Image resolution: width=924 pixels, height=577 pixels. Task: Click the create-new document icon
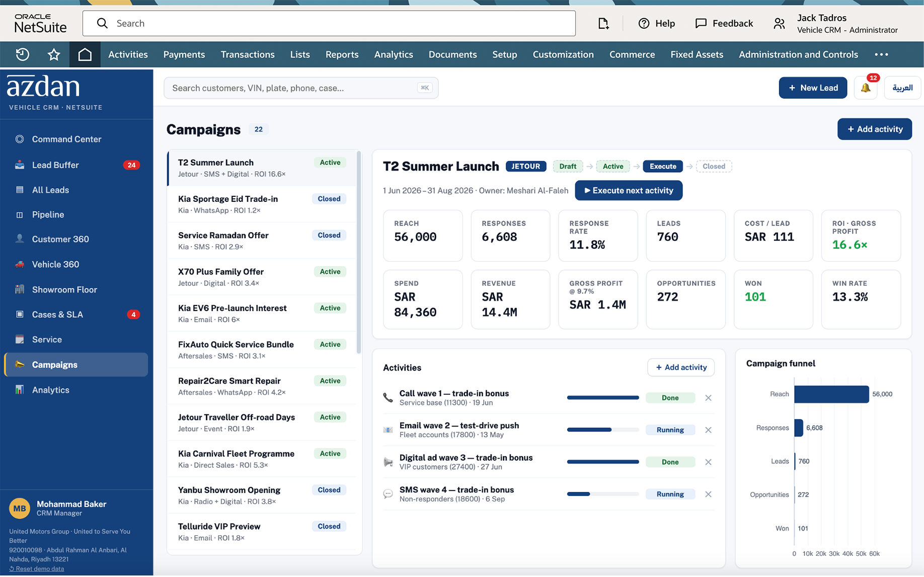(x=603, y=23)
